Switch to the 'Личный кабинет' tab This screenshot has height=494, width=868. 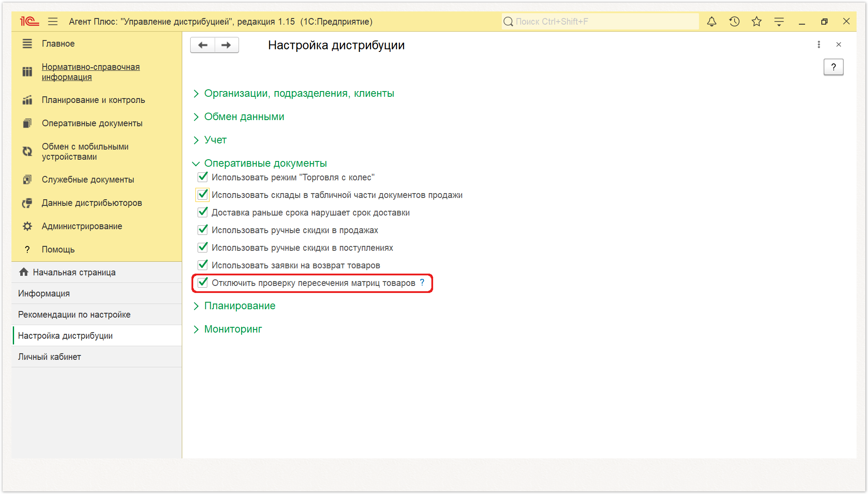[49, 357]
